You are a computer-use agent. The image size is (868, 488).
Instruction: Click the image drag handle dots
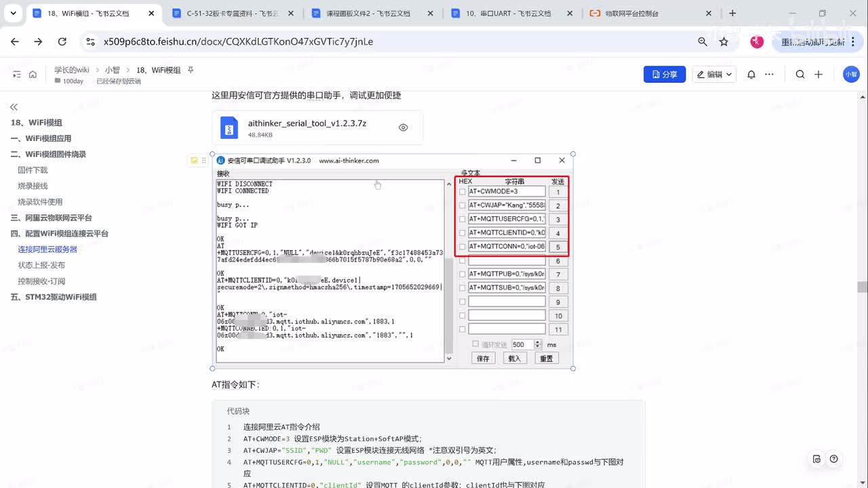pos(203,161)
